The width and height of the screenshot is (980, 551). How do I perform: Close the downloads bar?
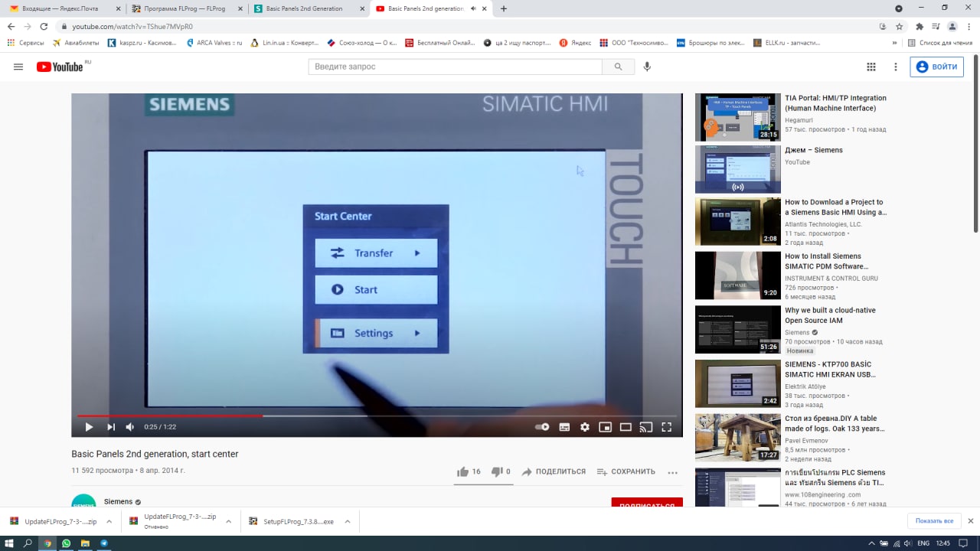[970, 521]
